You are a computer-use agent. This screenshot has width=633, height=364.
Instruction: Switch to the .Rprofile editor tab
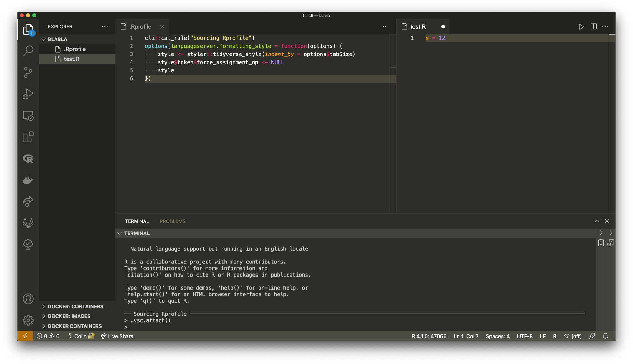pos(140,26)
